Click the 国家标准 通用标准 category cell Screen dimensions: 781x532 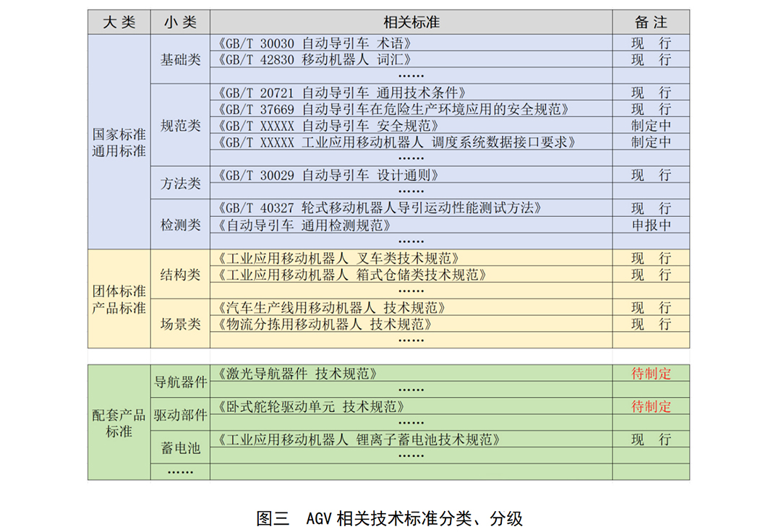click(119, 142)
